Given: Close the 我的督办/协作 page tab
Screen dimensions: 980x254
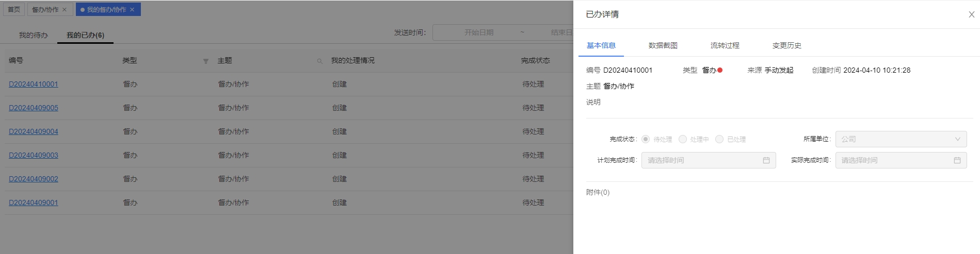Looking at the screenshot, I should (x=132, y=10).
